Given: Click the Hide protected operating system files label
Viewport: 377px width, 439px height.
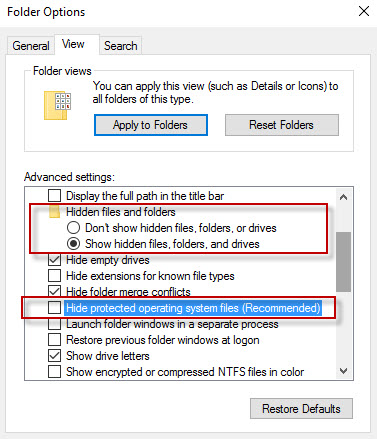Looking at the screenshot, I should (x=193, y=308).
